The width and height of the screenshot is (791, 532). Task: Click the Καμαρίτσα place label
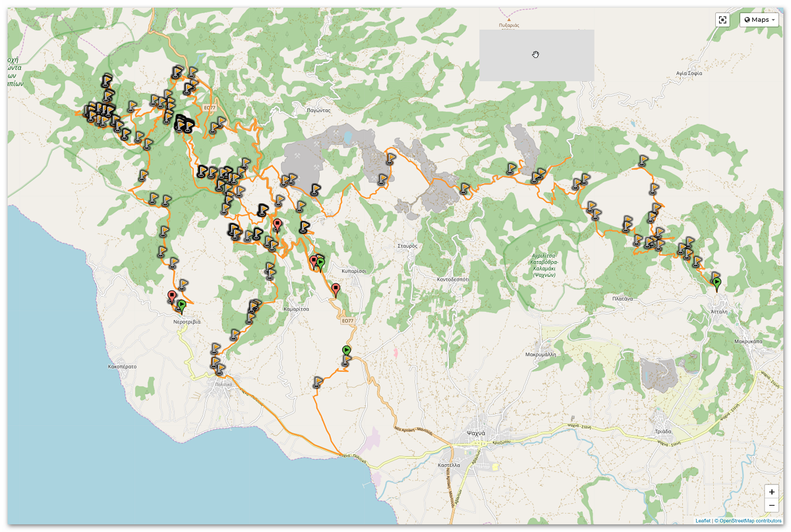[x=295, y=308]
